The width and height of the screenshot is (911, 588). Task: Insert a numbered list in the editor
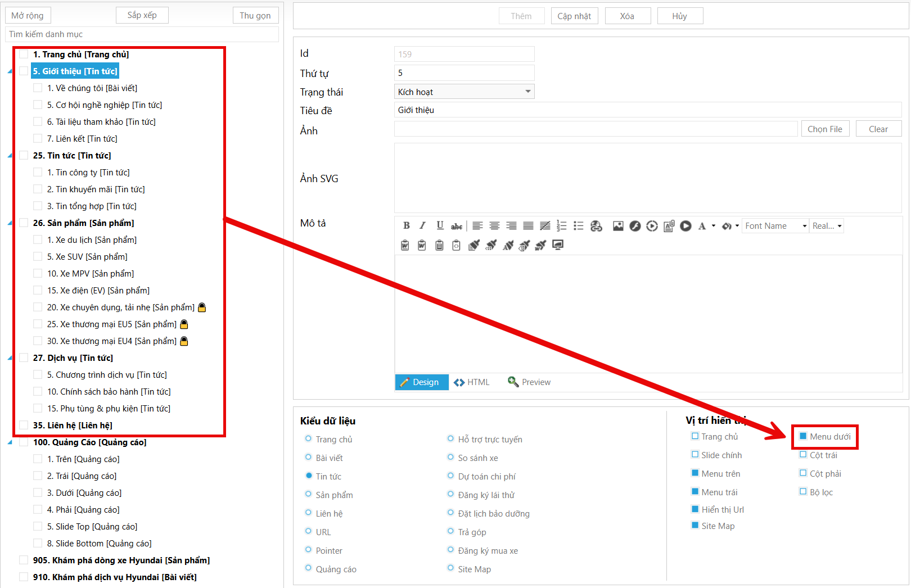pos(561,226)
